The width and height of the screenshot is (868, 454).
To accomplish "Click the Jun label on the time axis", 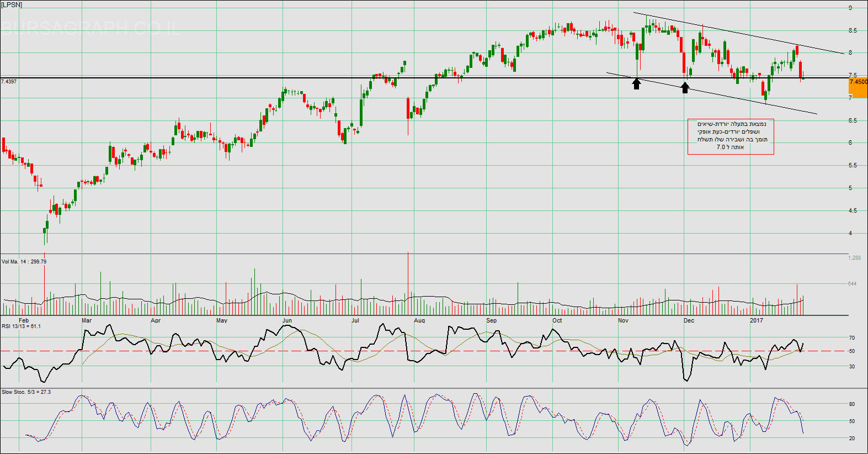I will pos(287,320).
